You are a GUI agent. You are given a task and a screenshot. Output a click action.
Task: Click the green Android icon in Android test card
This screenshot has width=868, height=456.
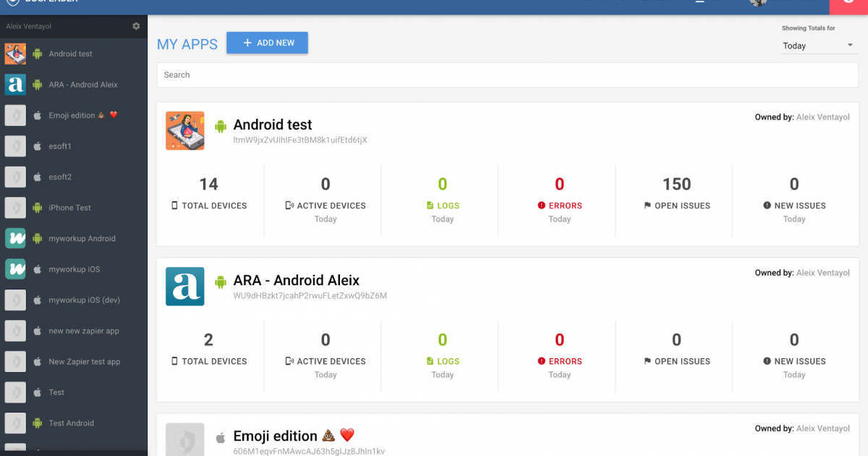[x=220, y=126]
